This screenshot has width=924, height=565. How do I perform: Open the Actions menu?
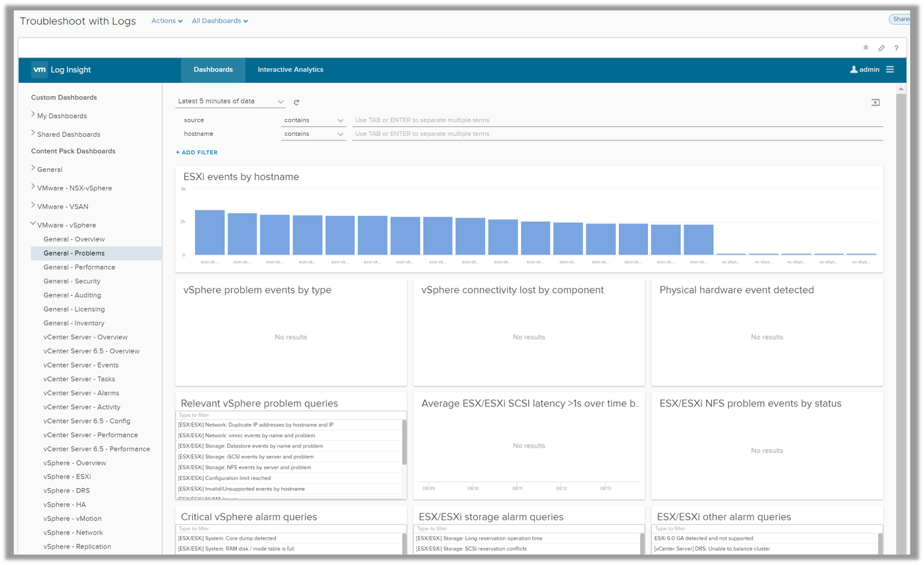[x=167, y=21]
